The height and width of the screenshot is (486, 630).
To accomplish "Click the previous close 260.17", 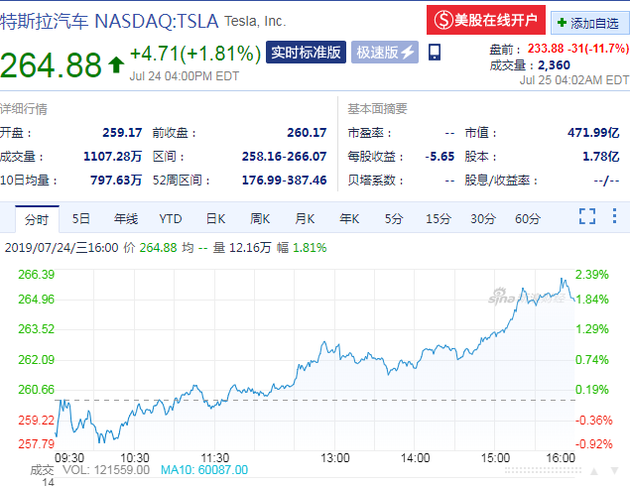I will (307, 133).
